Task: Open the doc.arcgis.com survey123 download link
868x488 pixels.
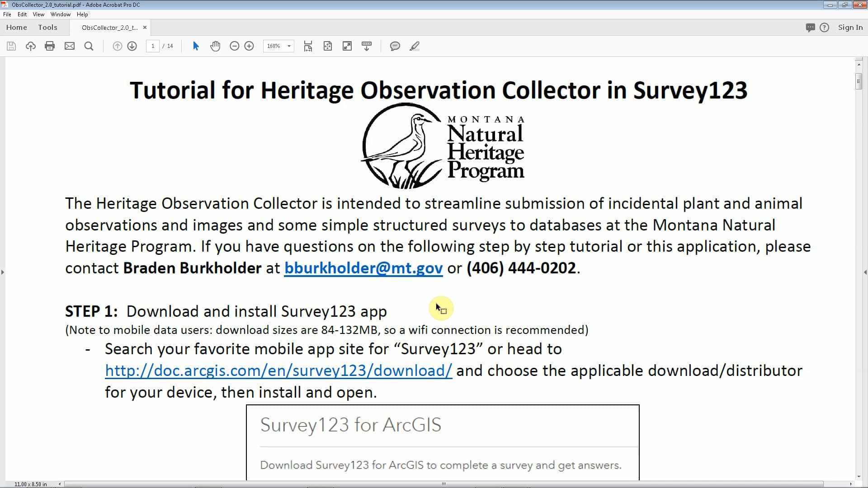Action: [x=278, y=371]
